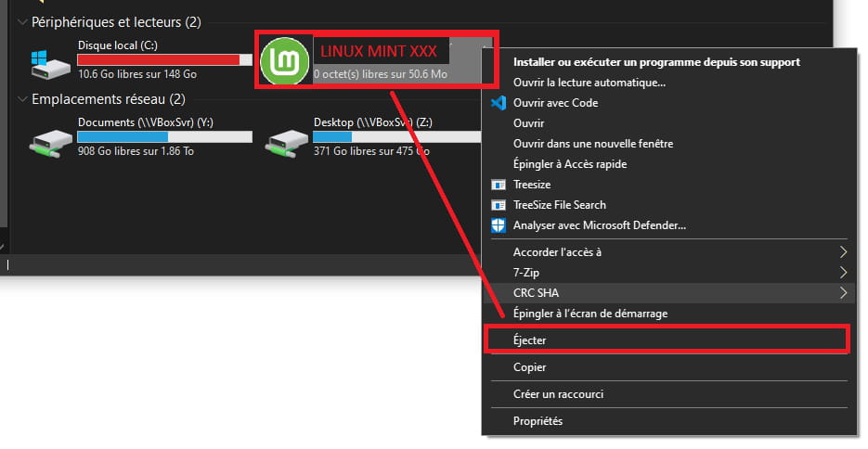Screen dimensions: 868x449
Task: Expand the 7-Zip submenu arrow
Action: (843, 273)
